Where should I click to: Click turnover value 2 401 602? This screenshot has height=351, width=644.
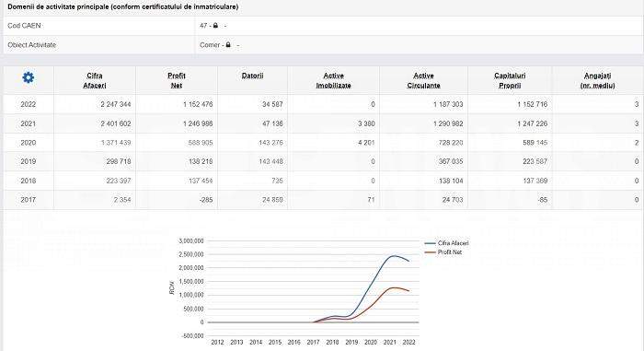[x=116, y=123]
